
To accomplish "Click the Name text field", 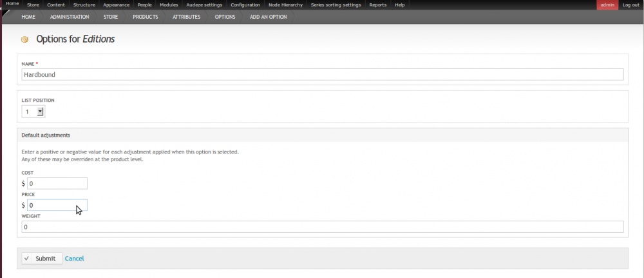I will tap(322, 75).
